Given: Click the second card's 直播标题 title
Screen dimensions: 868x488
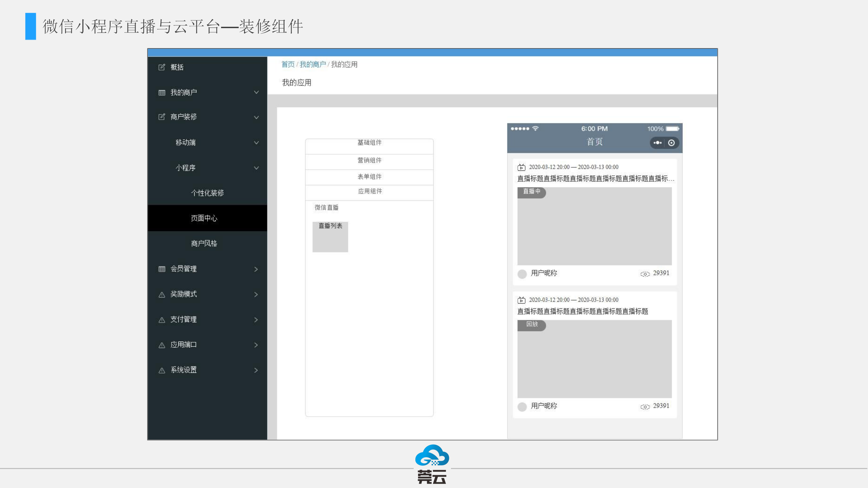Looking at the screenshot, I should coord(583,311).
